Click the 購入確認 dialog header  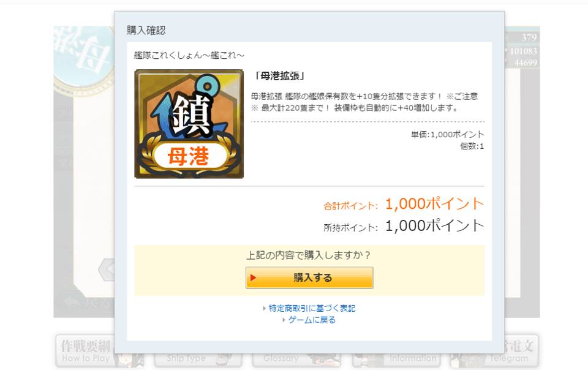pos(146,31)
